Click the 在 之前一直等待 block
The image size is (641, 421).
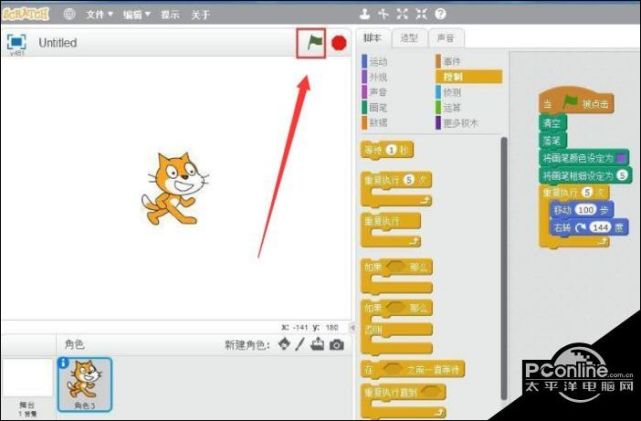412,369
